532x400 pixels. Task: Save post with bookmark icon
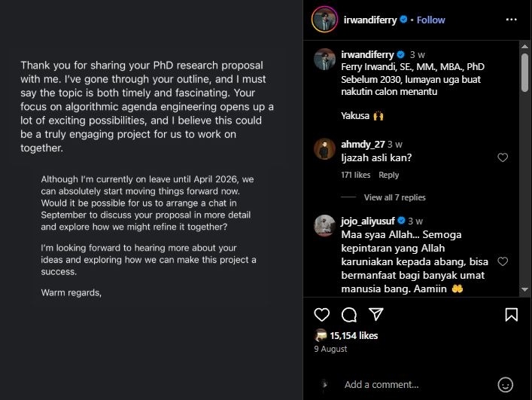click(511, 315)
